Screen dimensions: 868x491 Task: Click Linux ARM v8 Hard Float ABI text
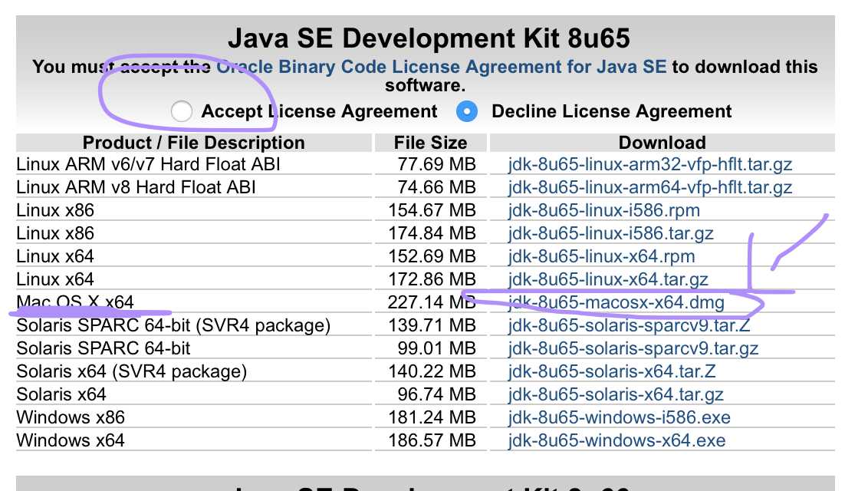(136, 188)
